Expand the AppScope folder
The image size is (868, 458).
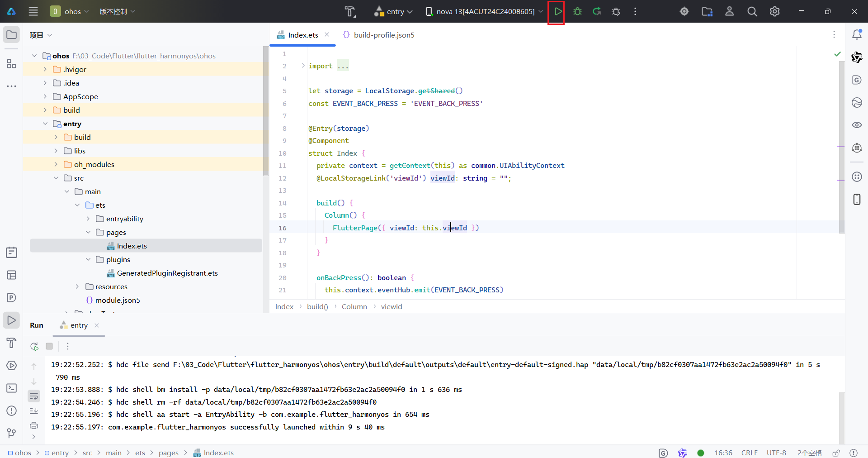click(45, 96)
